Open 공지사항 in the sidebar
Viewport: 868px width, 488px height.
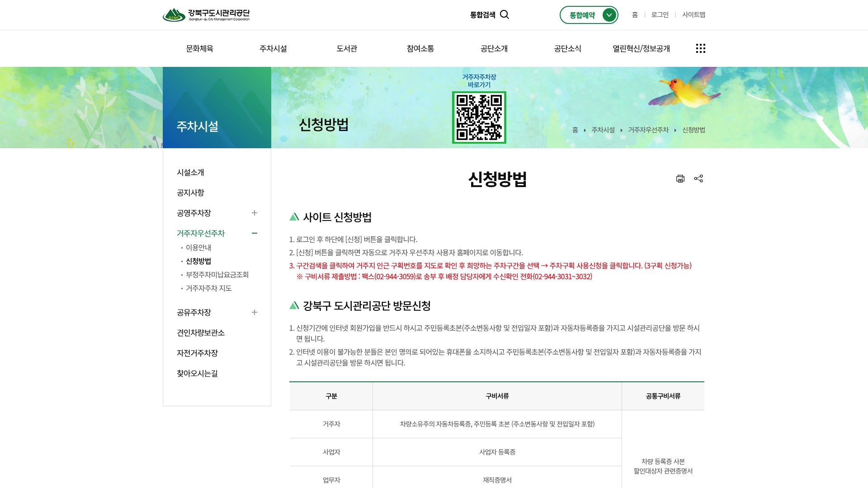pos(190,192)
